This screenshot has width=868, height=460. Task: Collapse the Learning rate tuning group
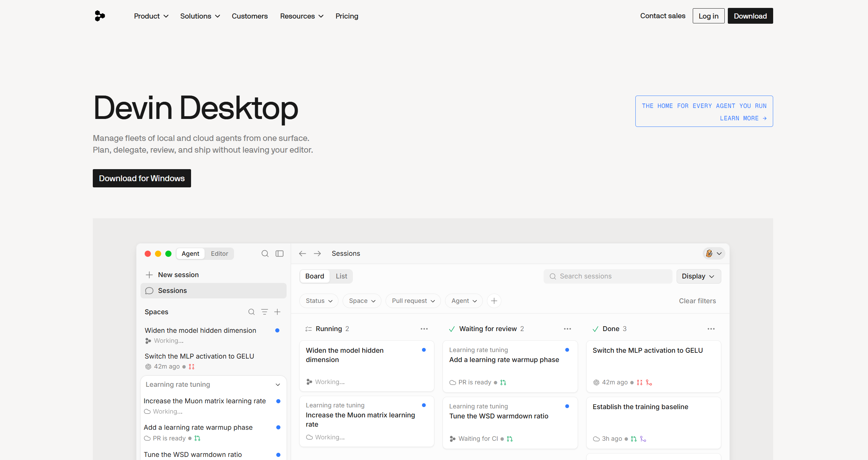point(278,385)
